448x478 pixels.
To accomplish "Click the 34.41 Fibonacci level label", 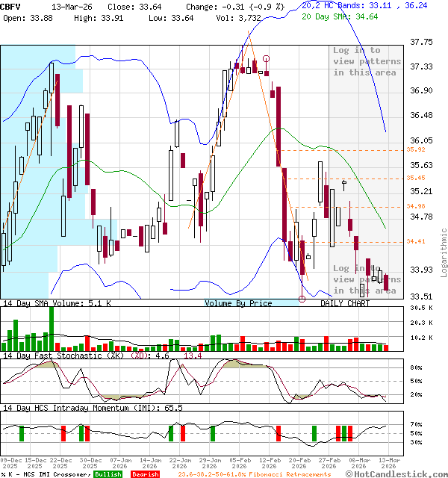I will [416, 242].
